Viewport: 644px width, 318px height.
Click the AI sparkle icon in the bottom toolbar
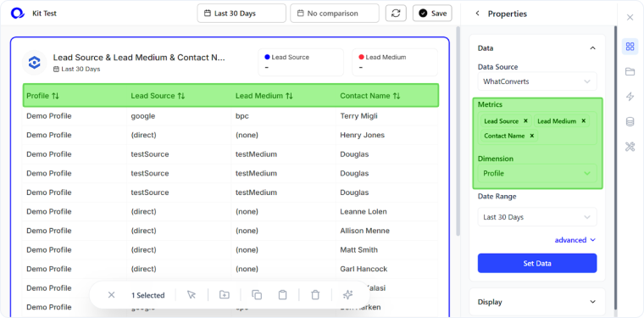[x=347, y=295]
